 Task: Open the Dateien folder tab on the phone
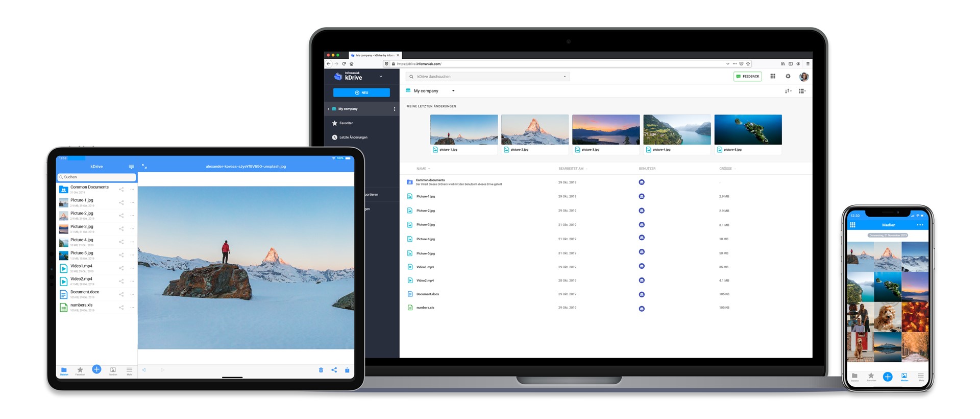tap(855, 377)
